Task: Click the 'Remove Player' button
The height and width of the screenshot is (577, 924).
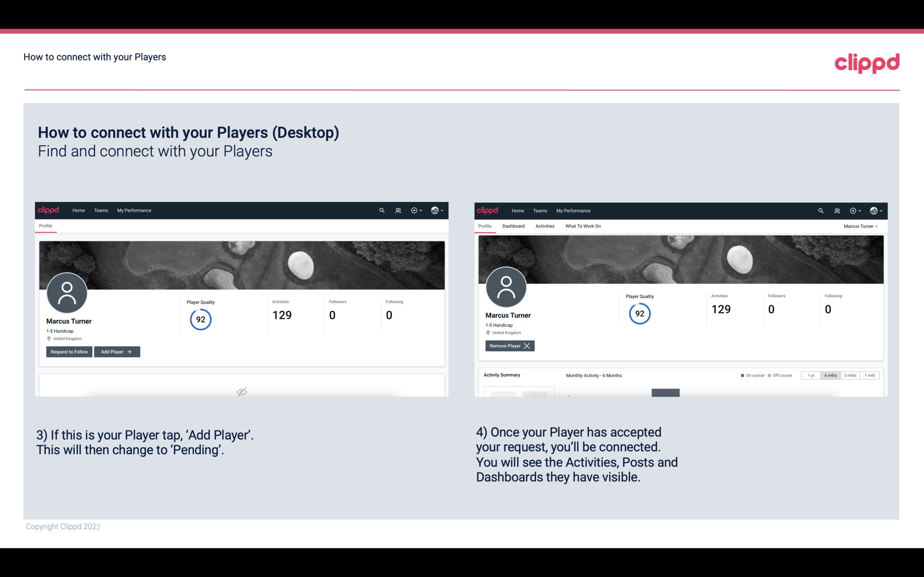Action: (x=509, y=346)
